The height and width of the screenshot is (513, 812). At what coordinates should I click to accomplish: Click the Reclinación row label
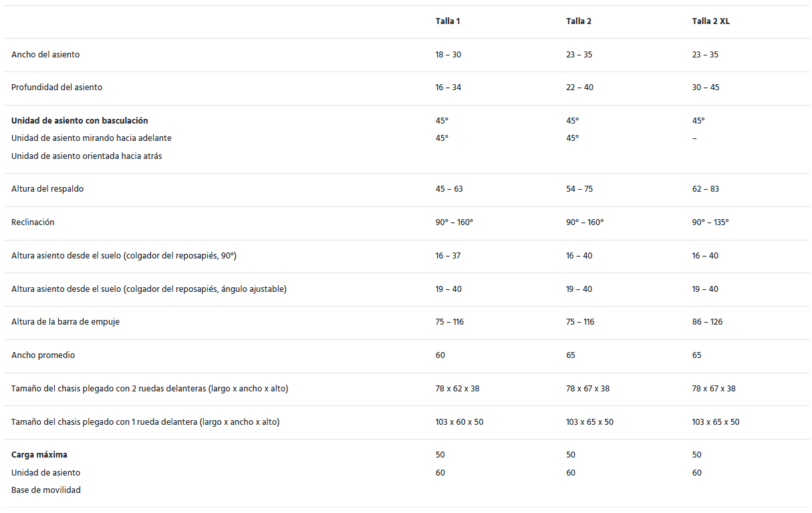(x=33, y=222)
